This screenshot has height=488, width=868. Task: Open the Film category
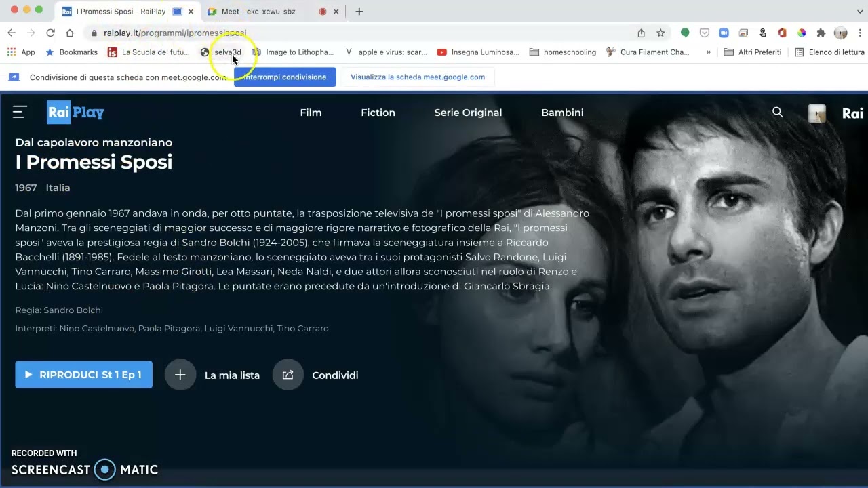pos(311,113)
